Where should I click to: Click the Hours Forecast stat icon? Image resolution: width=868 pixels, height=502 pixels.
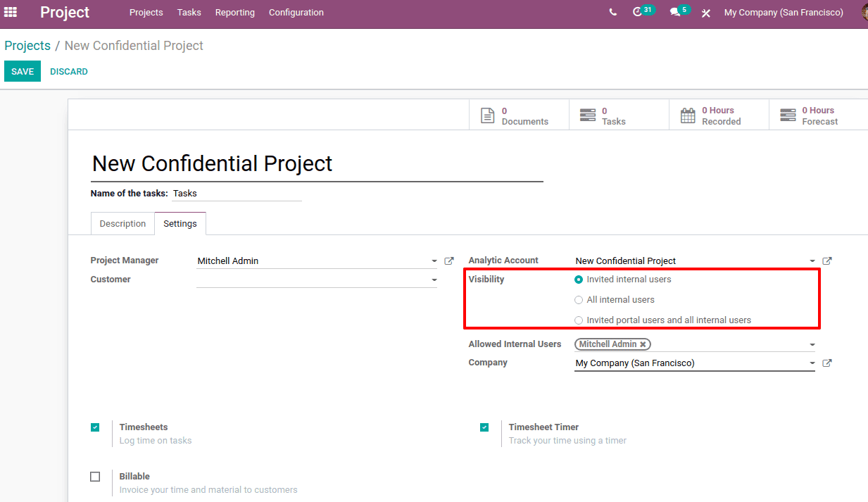click(x=788, y=115)
